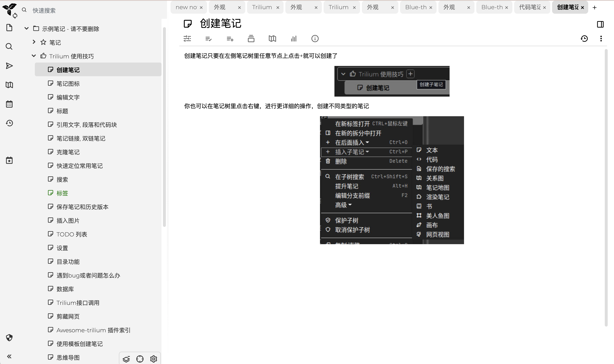Open protected session shield icon
614x364 pixels.
[9, 338]
